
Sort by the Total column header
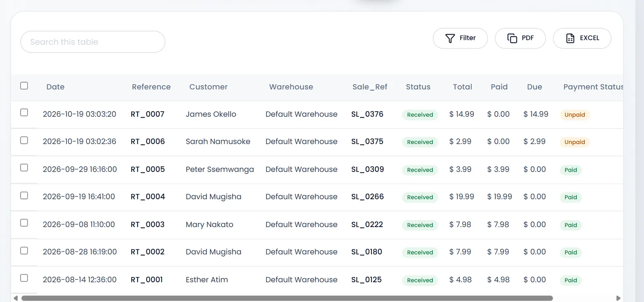pyautogui.click(x=462, y=87)
